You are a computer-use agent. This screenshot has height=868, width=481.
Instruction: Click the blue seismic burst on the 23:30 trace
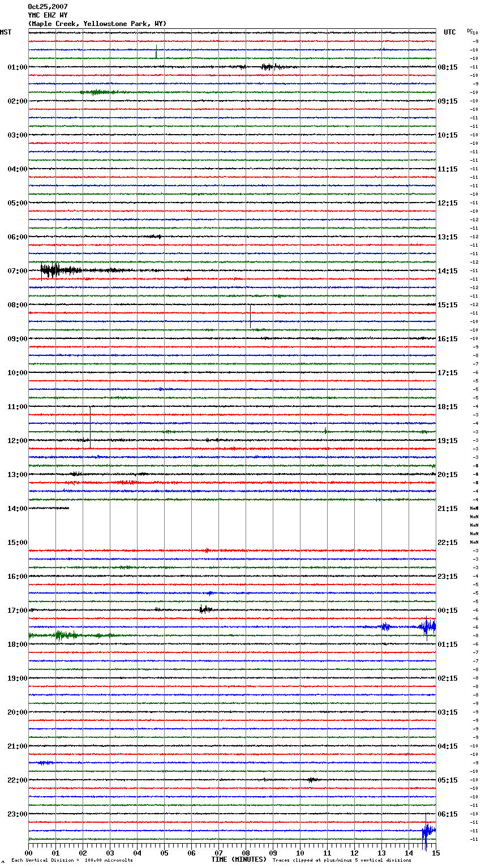428,831
